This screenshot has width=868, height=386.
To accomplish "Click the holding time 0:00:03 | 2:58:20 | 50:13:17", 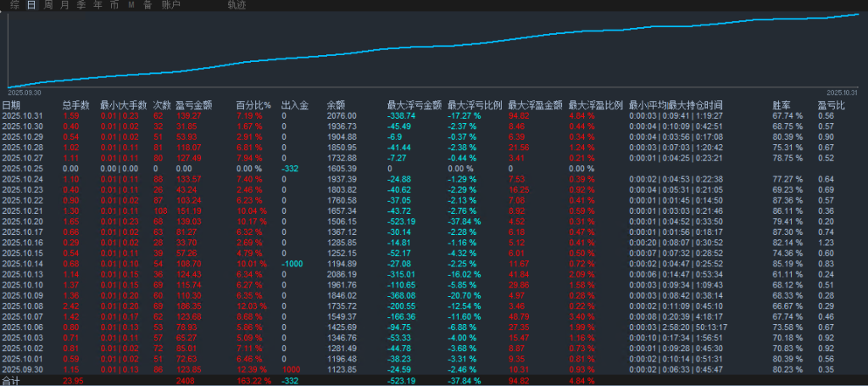I will coord(678,327).
